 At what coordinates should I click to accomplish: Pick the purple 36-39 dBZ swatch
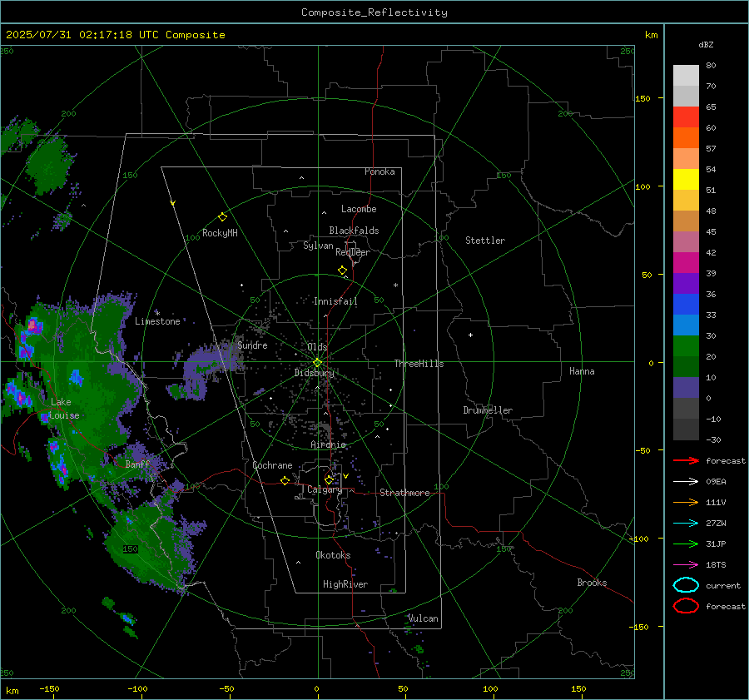[x=686, y=284]
